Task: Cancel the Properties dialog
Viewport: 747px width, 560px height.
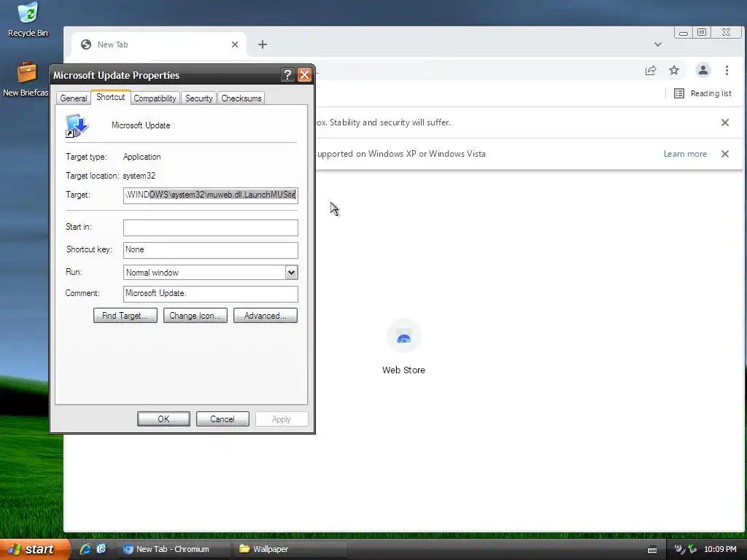Action: (222, 419)
